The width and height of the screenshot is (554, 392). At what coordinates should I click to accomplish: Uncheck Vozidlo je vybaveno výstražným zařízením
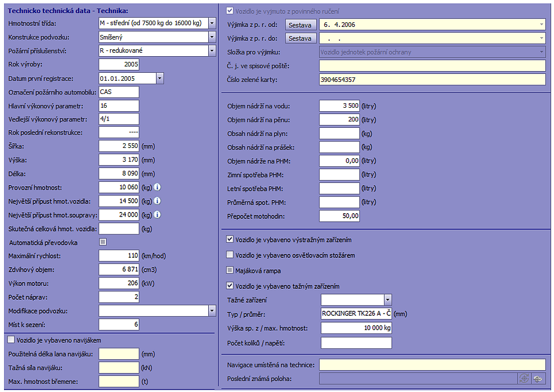tap(230, 240)
